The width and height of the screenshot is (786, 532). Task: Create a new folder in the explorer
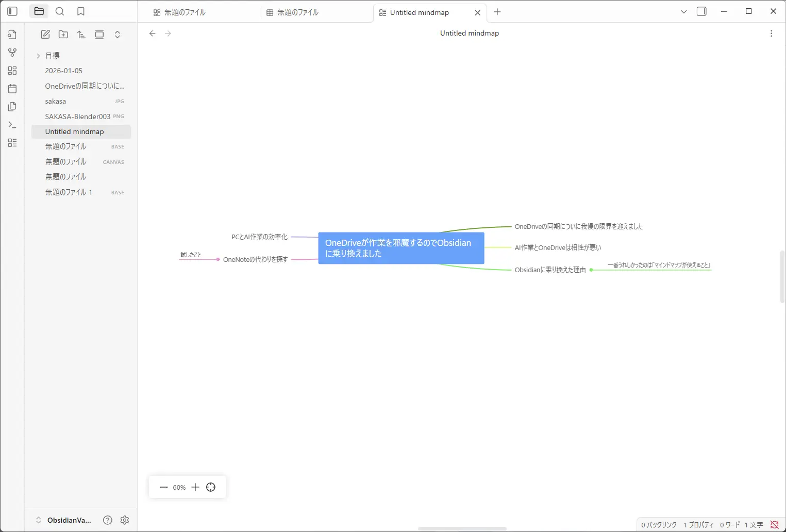point(63,35)
